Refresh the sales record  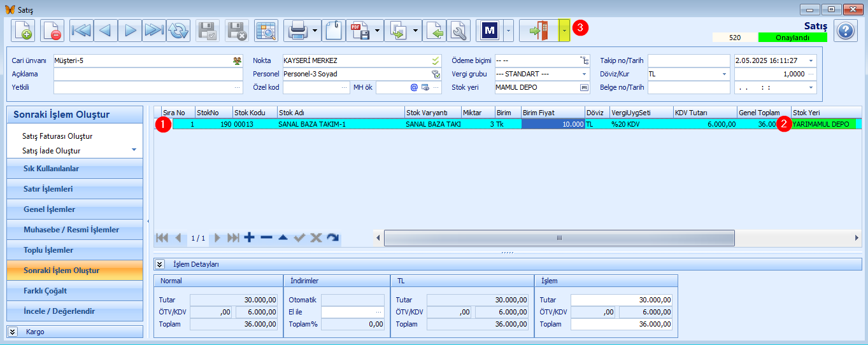pos(178,30)
